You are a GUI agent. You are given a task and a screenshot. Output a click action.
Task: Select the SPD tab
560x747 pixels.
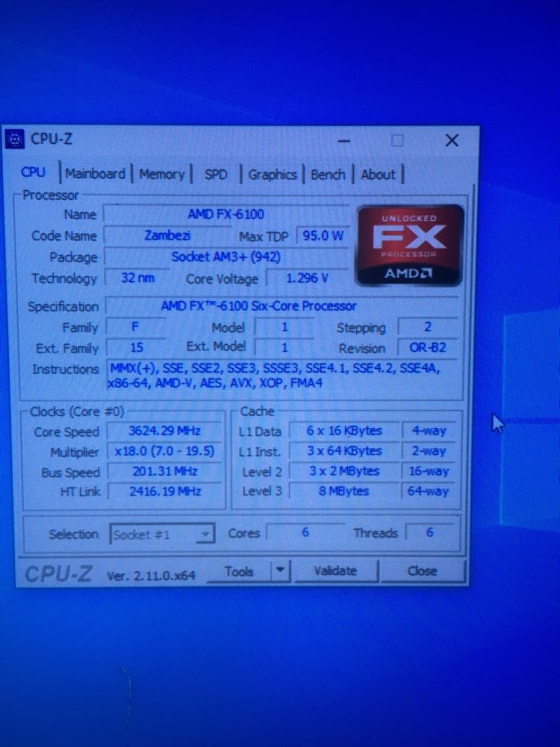tap(215, 175)
